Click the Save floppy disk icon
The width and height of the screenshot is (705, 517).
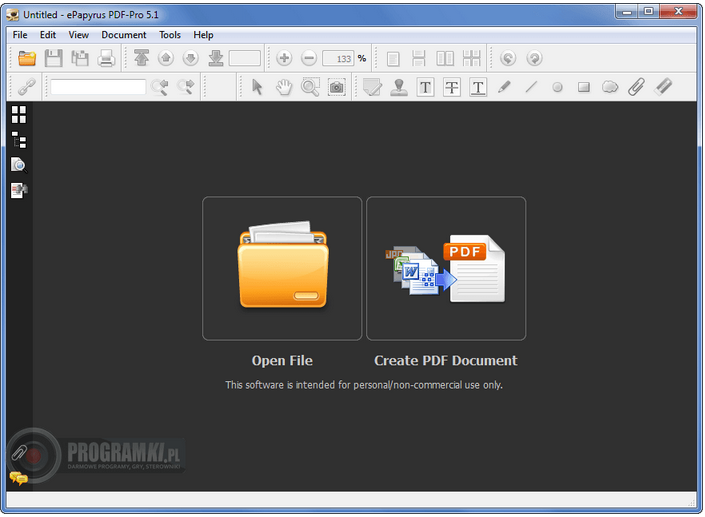[x=54, y=58]
